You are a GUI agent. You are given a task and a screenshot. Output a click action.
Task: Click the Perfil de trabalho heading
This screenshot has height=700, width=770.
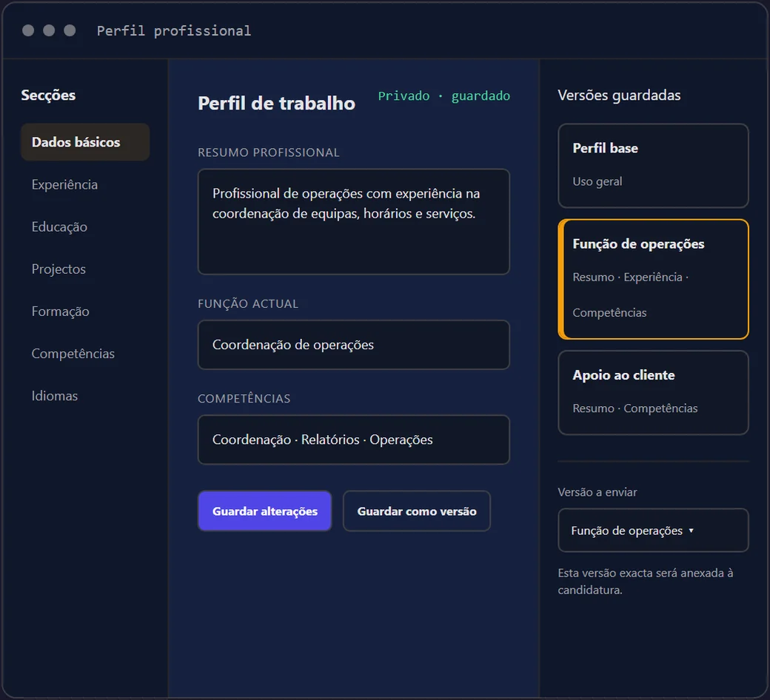(x=276, y=103)
